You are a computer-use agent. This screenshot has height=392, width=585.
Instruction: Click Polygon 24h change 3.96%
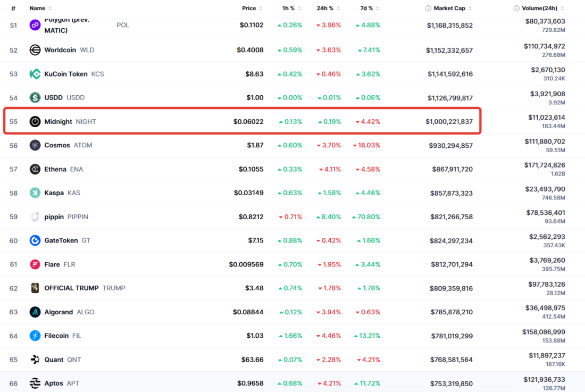click(328, 25)
